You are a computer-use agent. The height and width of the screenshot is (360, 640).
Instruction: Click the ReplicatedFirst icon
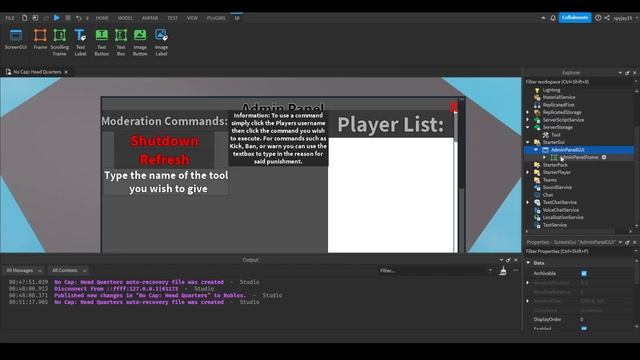point(537,105)
